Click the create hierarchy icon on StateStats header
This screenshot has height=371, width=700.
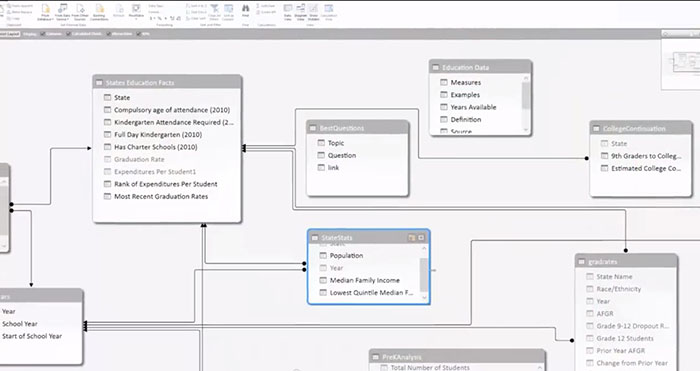412,238
